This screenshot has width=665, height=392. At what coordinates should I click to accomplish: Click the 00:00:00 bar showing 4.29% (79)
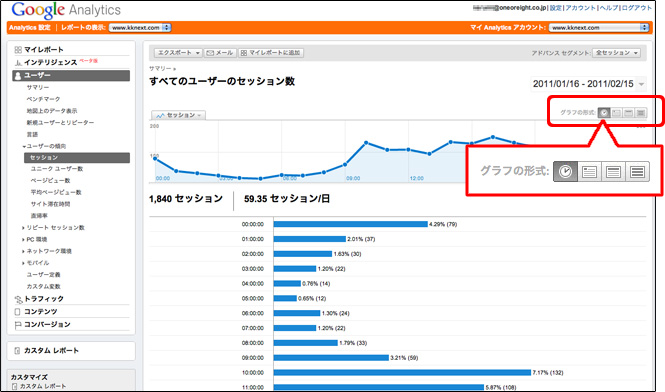(x=350, y=224)
